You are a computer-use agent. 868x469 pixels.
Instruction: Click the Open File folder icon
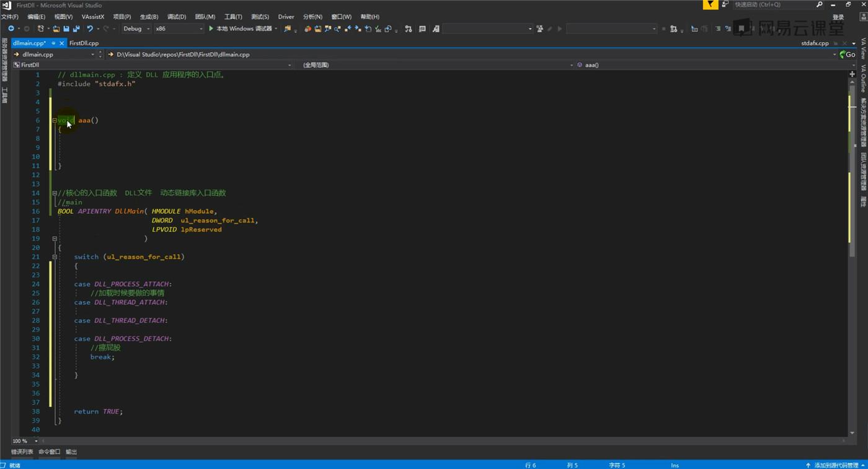56,29
